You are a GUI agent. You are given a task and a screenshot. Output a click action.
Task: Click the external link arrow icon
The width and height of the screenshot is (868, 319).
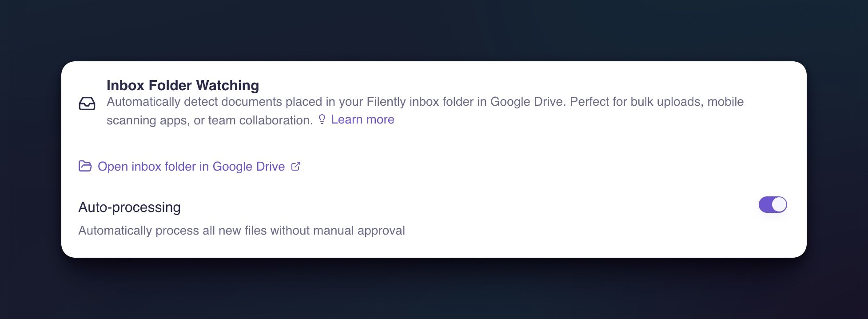pyautogui.click(x=296, y=166)
